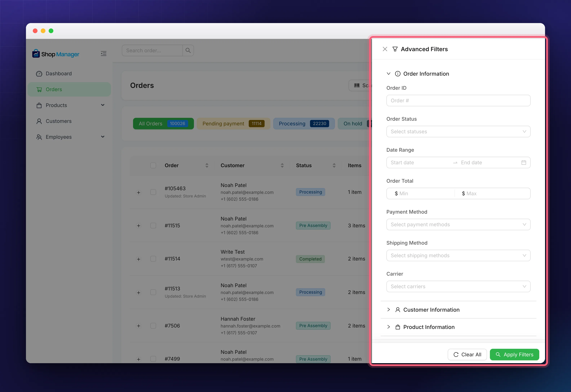
Task: Check the box for order #11513
Action: [x=153, y=292]
